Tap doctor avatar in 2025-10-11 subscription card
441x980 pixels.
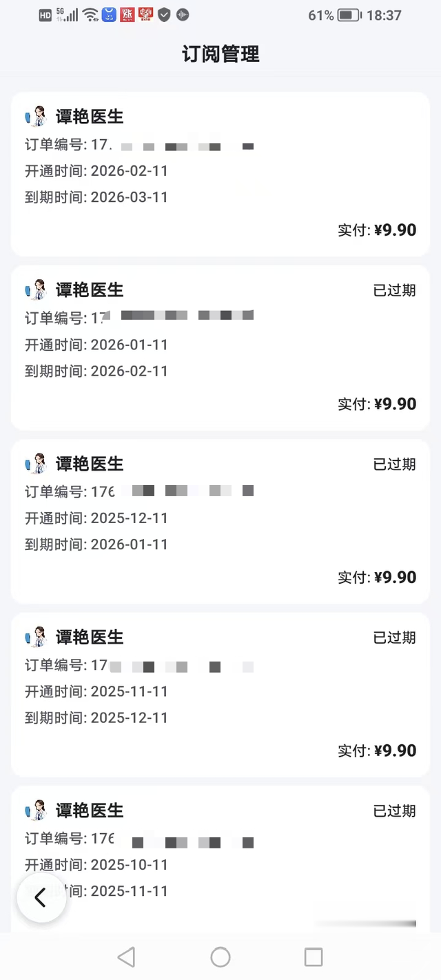tap(36, 810)
